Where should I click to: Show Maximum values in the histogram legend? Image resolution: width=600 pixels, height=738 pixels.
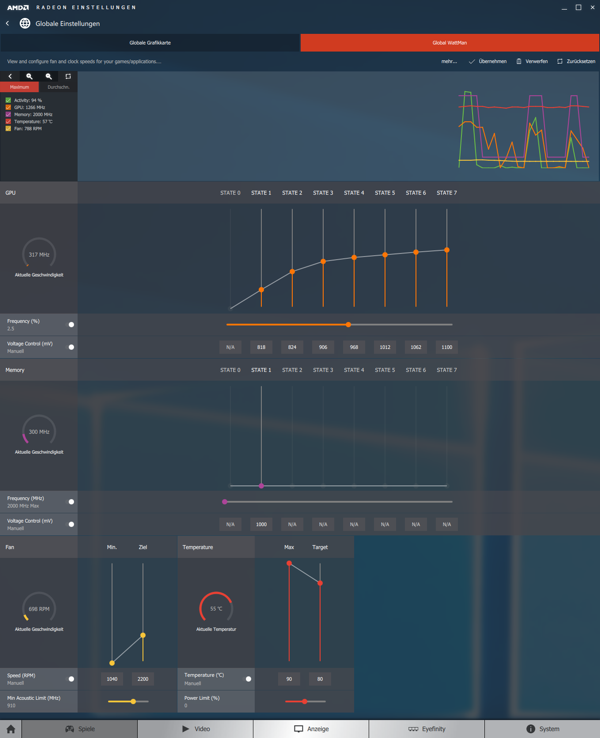click(19, 87)
